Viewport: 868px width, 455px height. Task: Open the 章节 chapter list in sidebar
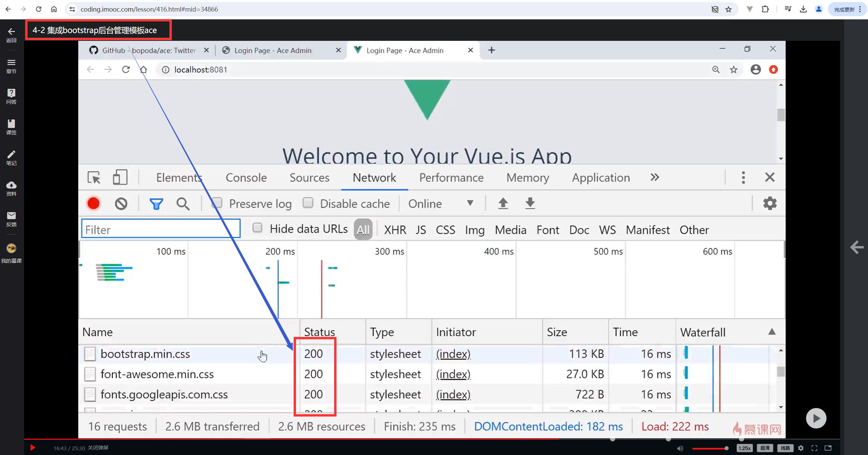click(11, 66)
